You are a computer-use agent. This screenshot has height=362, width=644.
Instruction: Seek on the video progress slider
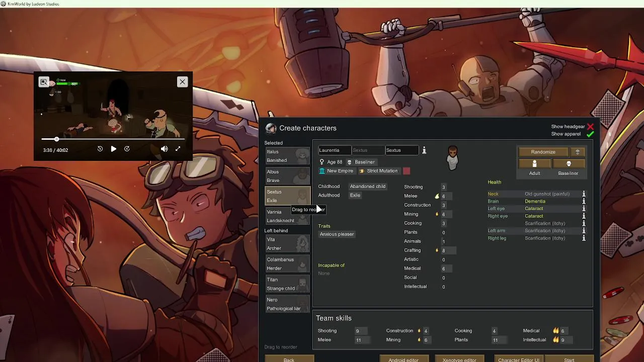pos(113,139)
